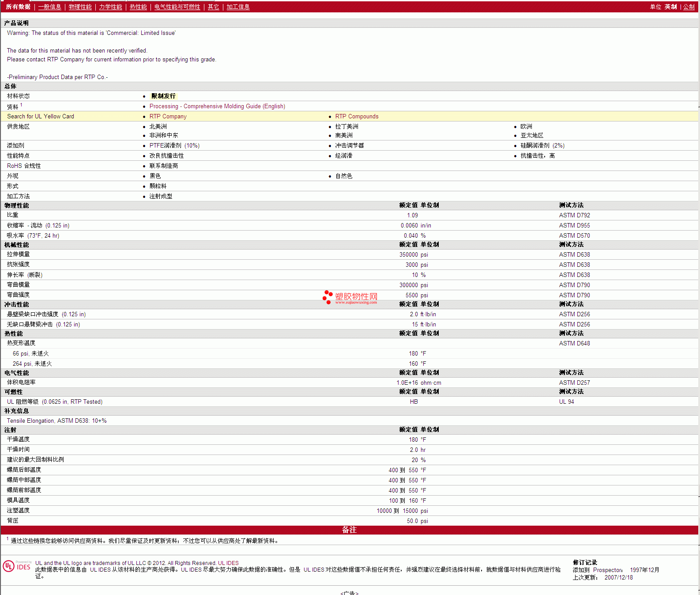Click 限制发行 material status
The width and height of the screenshot is (700, 595).
click(x=163, y=96)
